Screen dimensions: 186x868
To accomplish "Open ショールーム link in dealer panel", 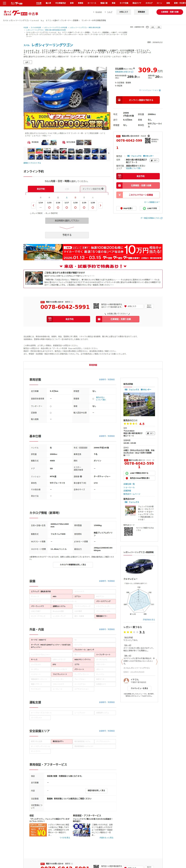I will 129,487.
